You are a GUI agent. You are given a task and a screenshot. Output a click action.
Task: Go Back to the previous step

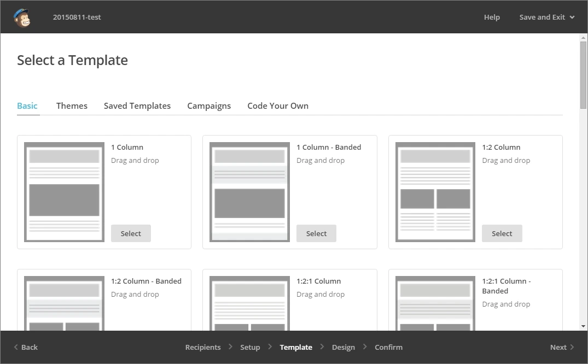click(26, 347)
